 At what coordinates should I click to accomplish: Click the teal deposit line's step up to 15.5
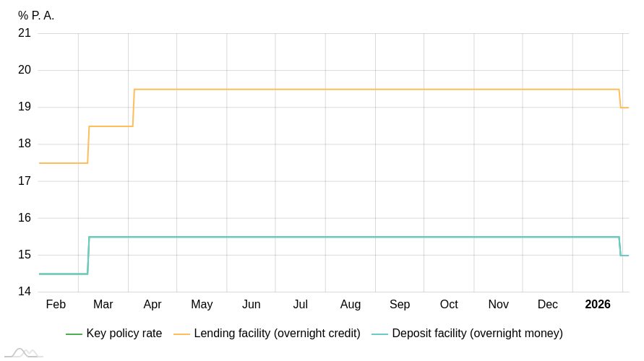click(x=88, y=256)
